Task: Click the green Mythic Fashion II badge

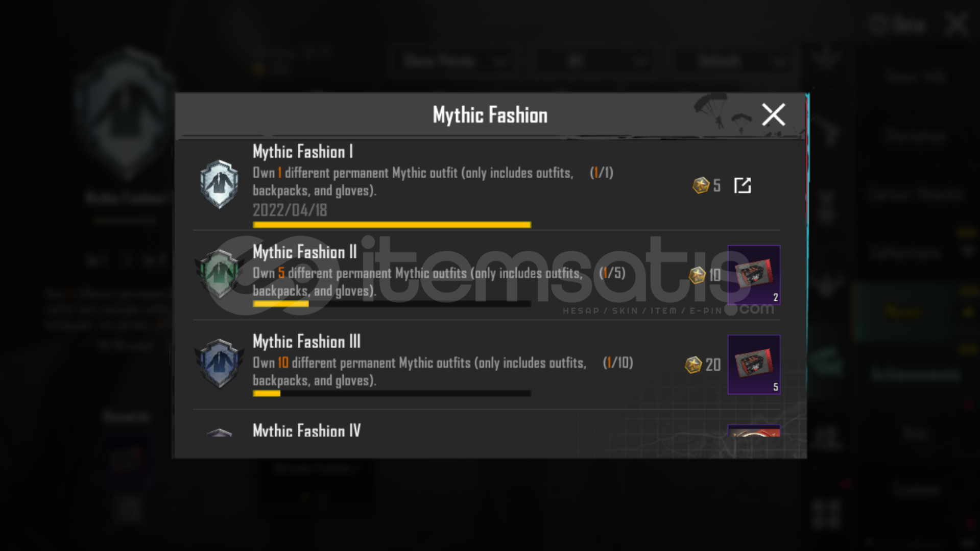Action: [219, 273]
